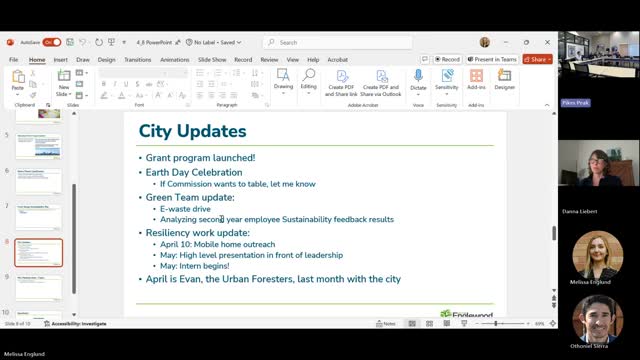Click the Numbering list icon
The image size is (640, 360).
click(x=218, y=73)
